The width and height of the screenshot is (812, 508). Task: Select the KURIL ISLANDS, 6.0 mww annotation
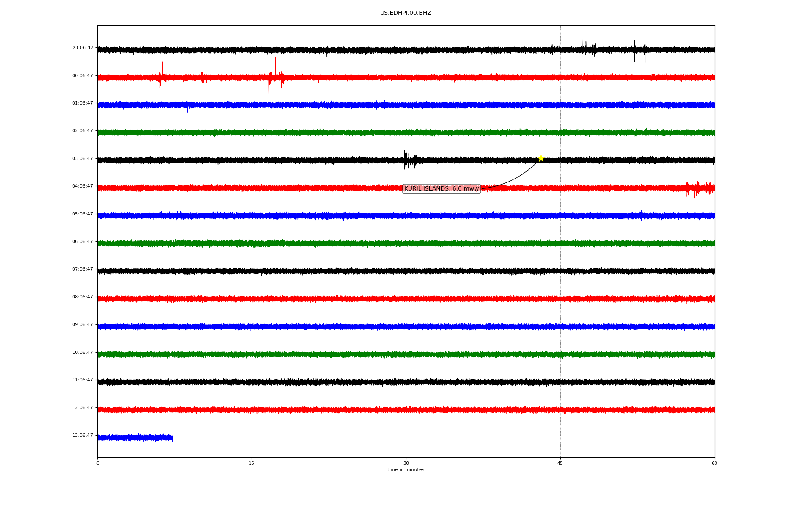click(x=442, y=189)
